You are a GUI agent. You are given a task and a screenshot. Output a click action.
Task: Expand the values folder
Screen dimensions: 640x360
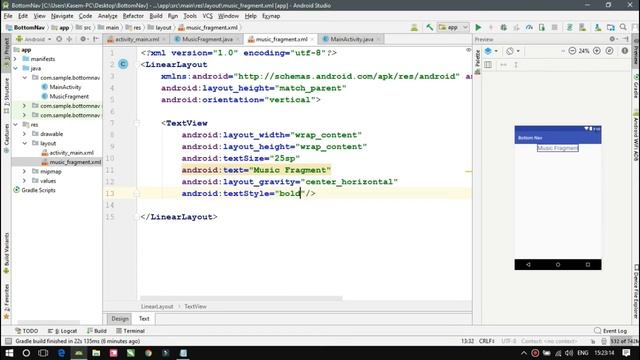pyautogui.click(x=24, y=181)
